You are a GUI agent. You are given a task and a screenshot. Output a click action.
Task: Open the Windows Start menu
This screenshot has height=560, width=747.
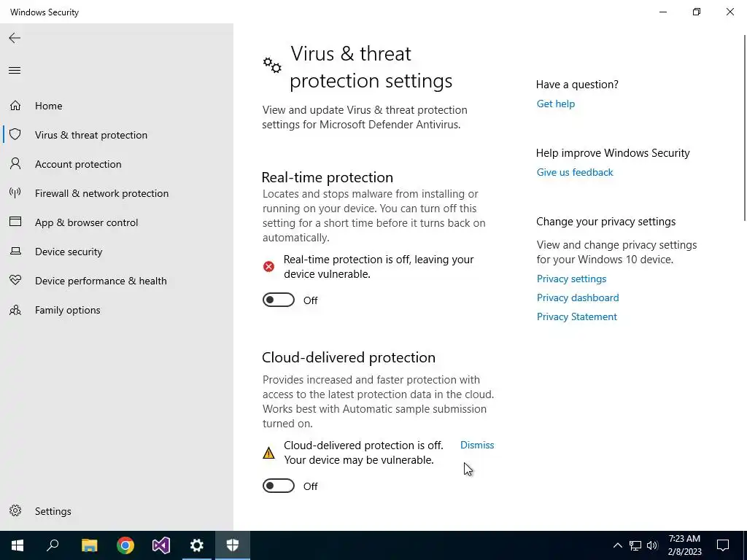(18, 545)
